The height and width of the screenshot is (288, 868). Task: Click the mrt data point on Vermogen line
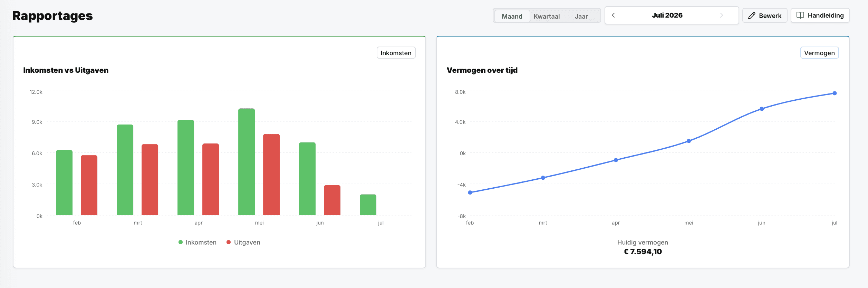pyautogui.click(x=543, y=178)
